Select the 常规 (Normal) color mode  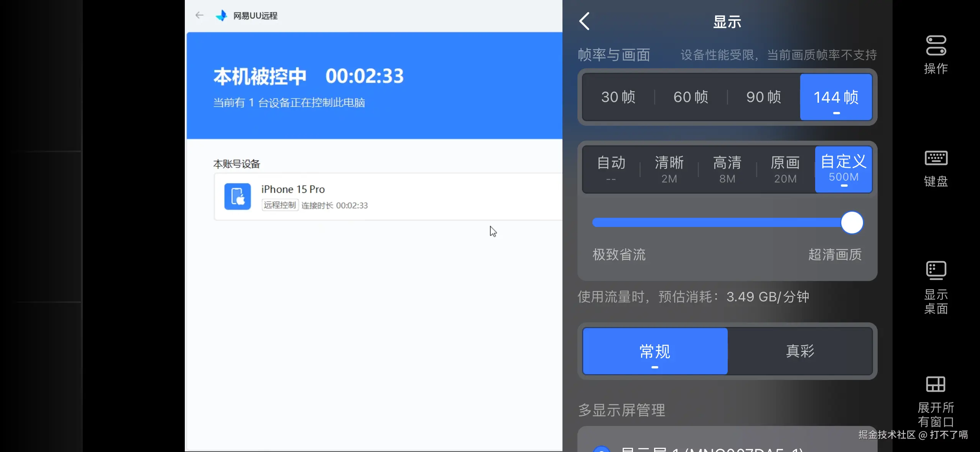655,351
